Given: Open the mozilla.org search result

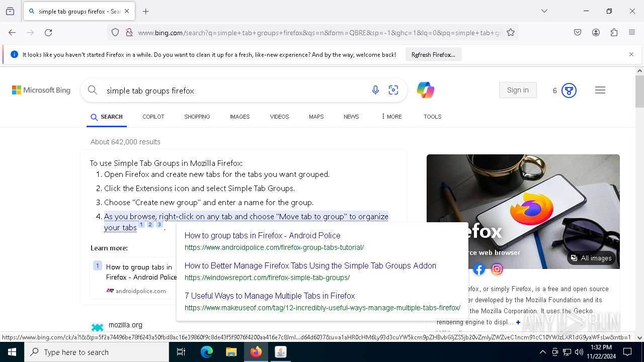Looking at the screenshot, I should 125,325.
